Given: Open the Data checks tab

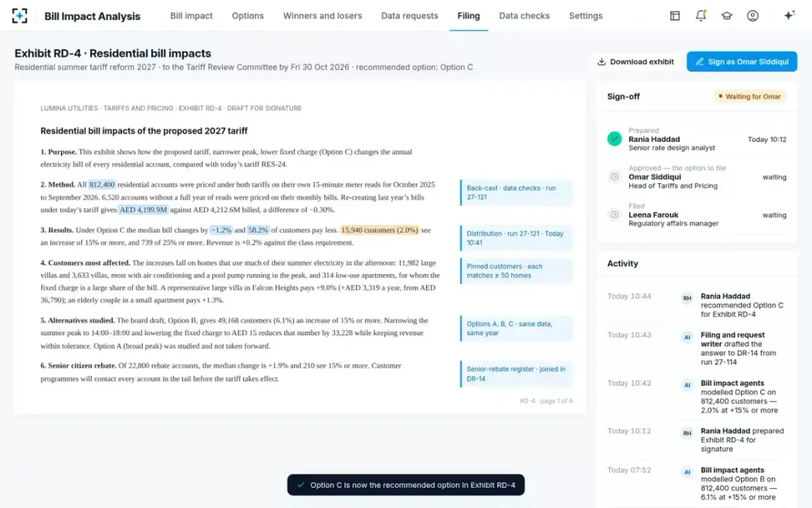Looking at the screenshot, I should (x=524, y=16).
